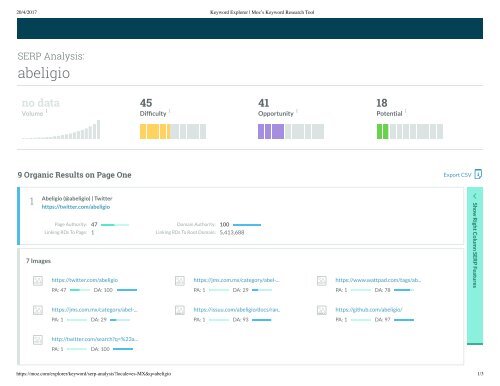
Task: Open the github.com/abeligio image link
Action: (369, 310)
